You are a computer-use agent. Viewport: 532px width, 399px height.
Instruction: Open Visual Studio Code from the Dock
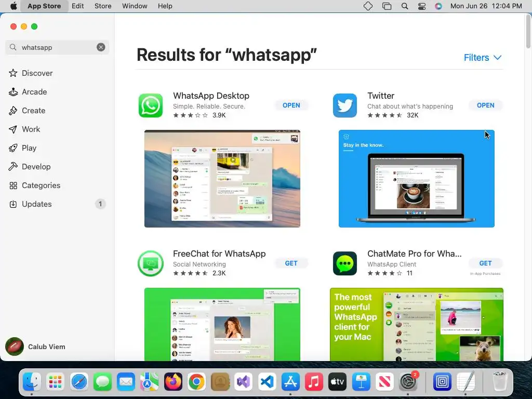click(267, 381)
